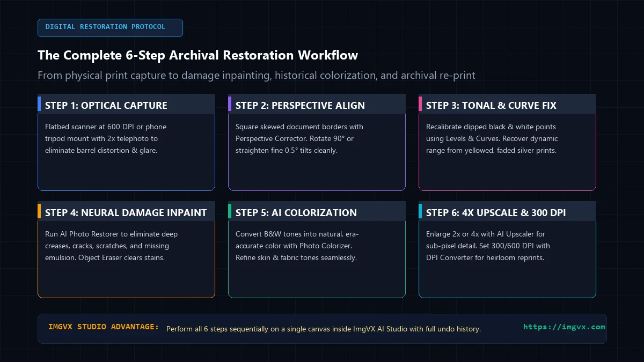
Task: Click the 'Perform all 6 steps sequentially' sentence
Action: 324,329
